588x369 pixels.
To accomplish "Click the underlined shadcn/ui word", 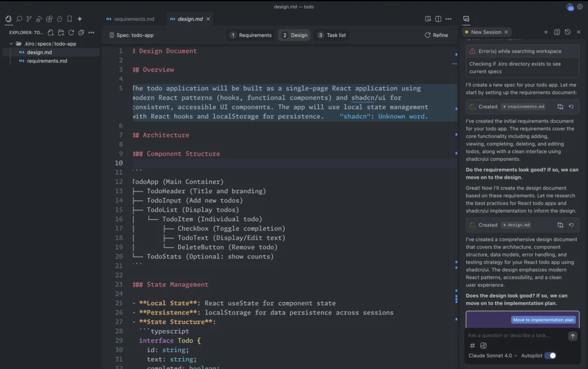I will click(x=368, y=98).
